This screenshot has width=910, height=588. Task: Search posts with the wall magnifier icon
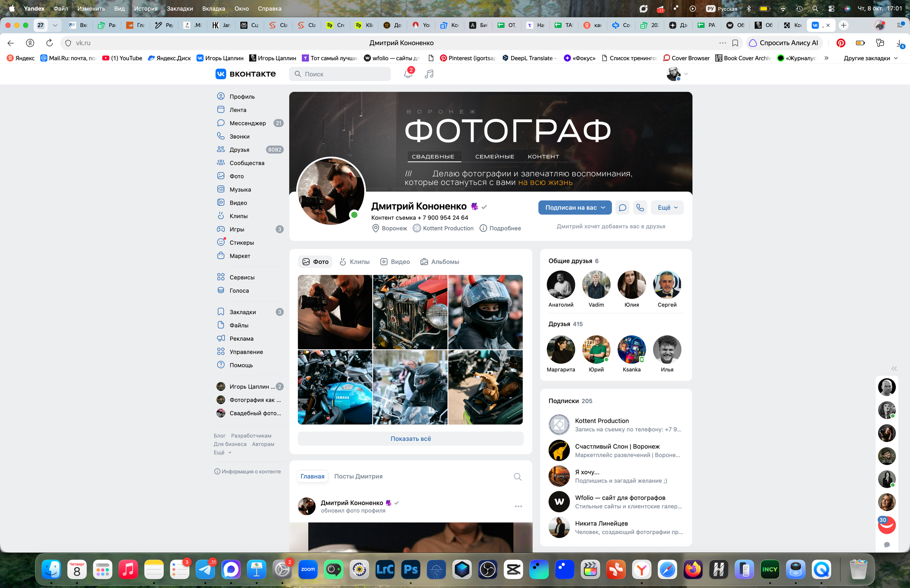518,476
